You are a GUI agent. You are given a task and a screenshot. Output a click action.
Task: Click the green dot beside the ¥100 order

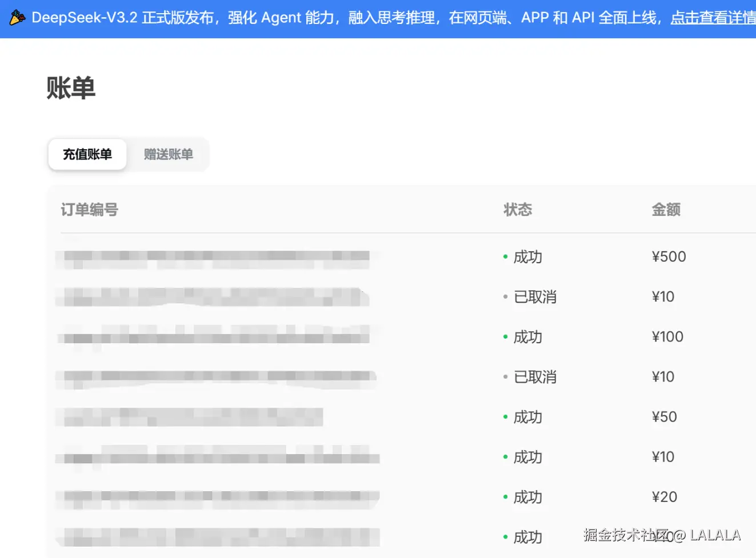tap(505, 338)
